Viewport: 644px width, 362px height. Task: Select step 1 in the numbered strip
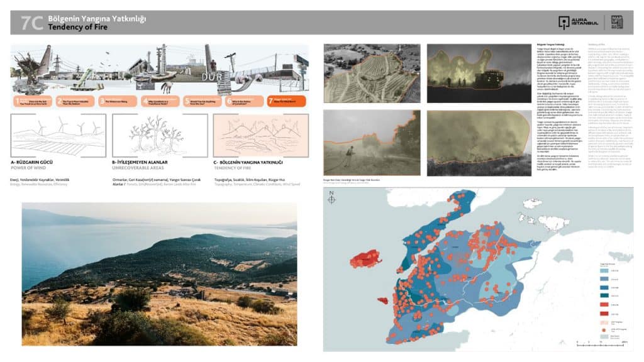(32, 101)
